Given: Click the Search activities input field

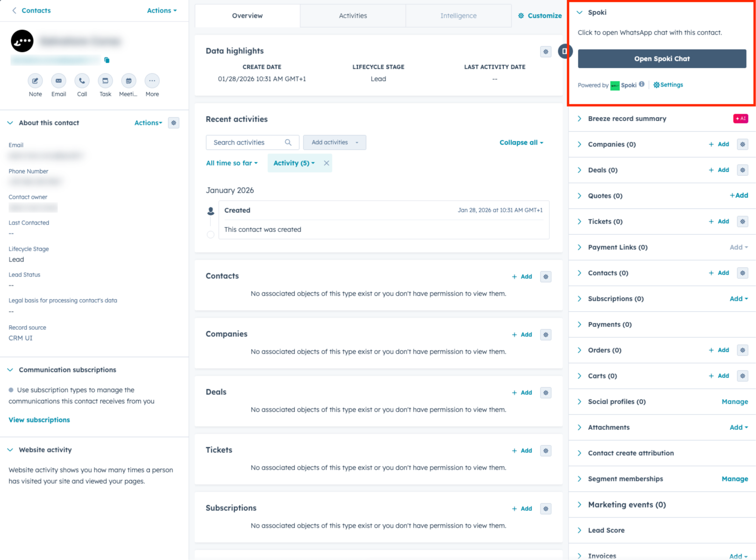Looking at the screenshot, I should point(248,142).
